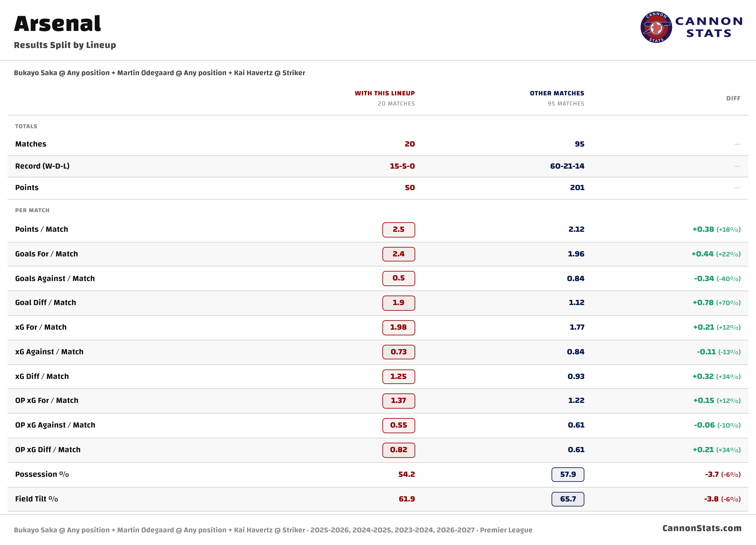
Task: Click the circular Cannon Stats logo
Action: pos(656,27)
